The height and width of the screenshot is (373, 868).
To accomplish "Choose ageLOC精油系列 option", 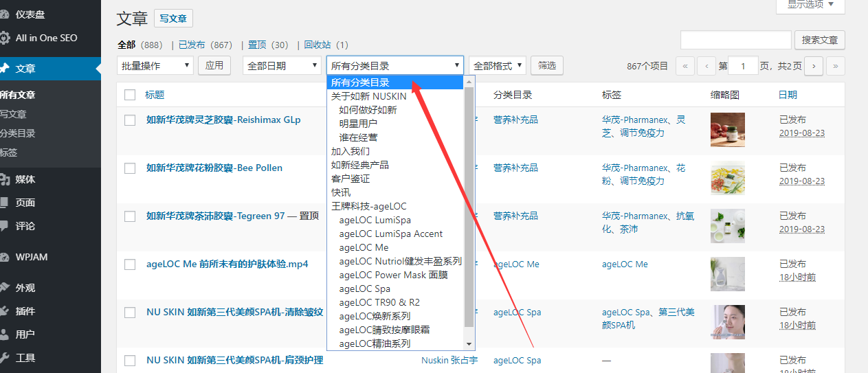I will pos(396,343).
